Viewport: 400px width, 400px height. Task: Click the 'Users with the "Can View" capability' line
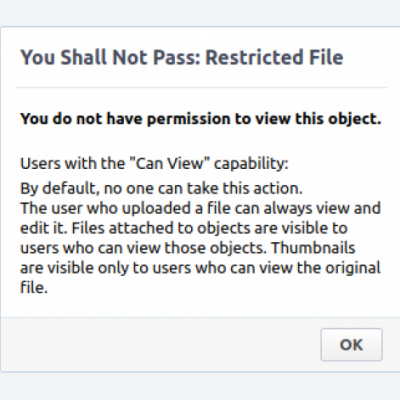pyautogui.click(x=154, y=164)
